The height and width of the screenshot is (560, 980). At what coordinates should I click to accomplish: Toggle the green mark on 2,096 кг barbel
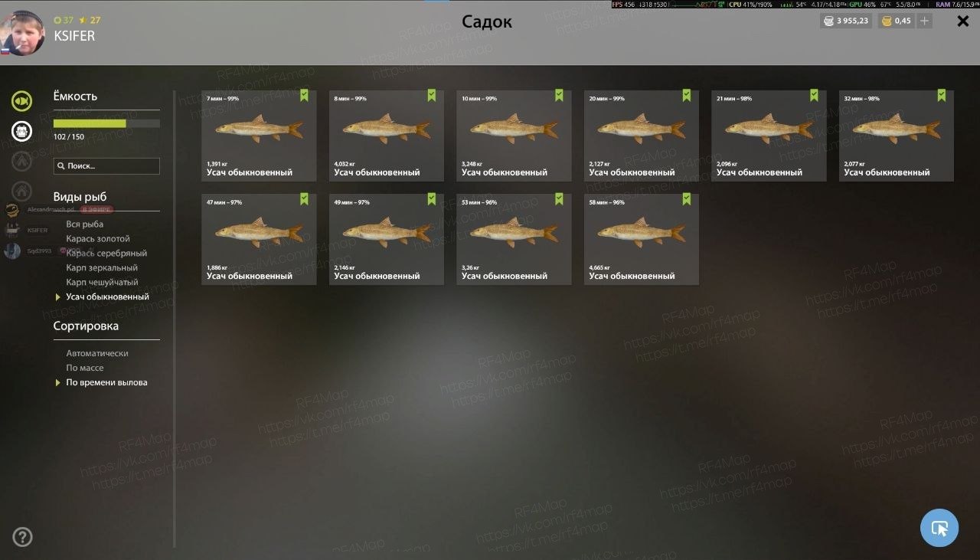click(814, 95)
